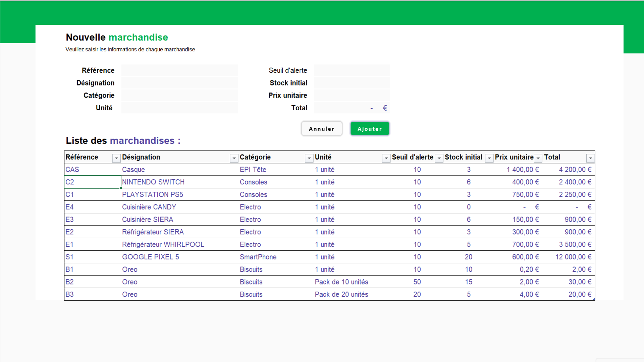Screen dimensions: 644x362
Task: Click the Unité input field
Action: [x=179, y=108]
